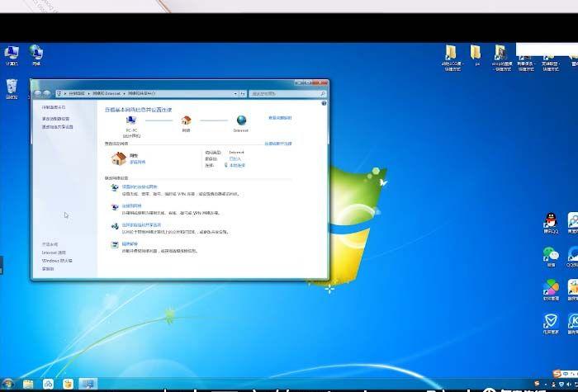This screenshot has width=578, height=392.
Task: Click the Home network type link
Action: 138,162
